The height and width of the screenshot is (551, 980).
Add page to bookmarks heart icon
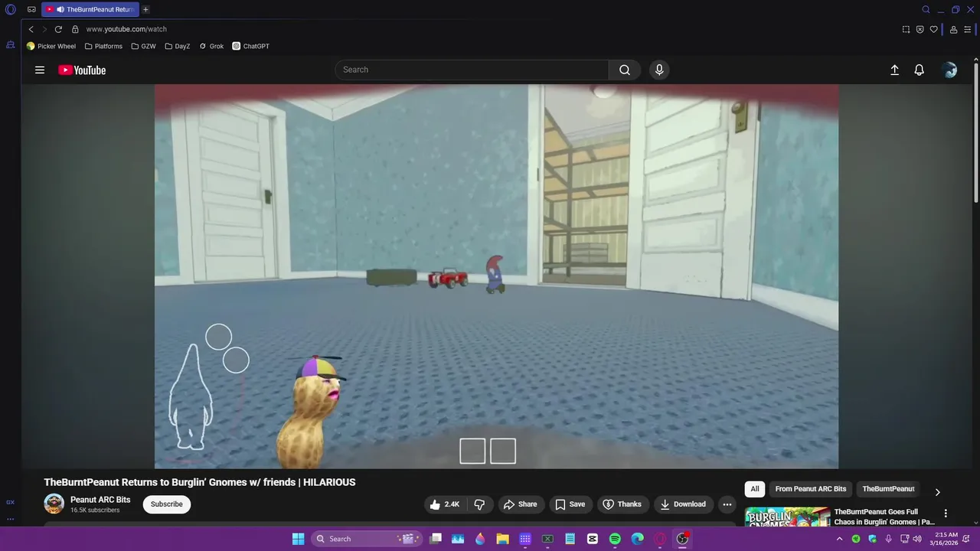point(933,29)
